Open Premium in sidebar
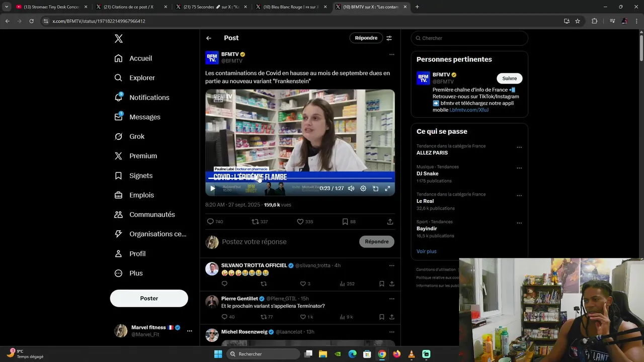This screenshot has width=644, height=362. (136, 156)
